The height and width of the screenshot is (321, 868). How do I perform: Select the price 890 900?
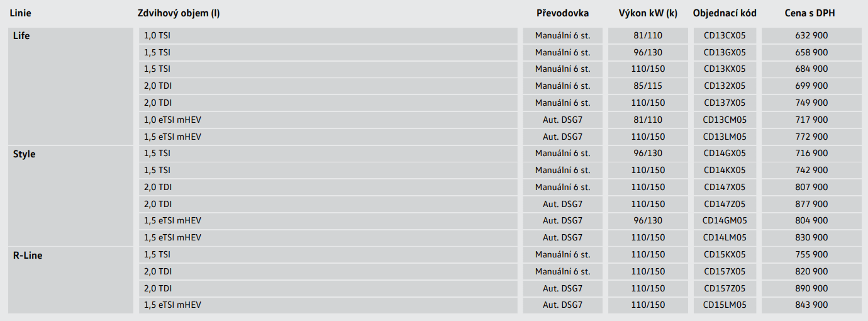(811, 288)
